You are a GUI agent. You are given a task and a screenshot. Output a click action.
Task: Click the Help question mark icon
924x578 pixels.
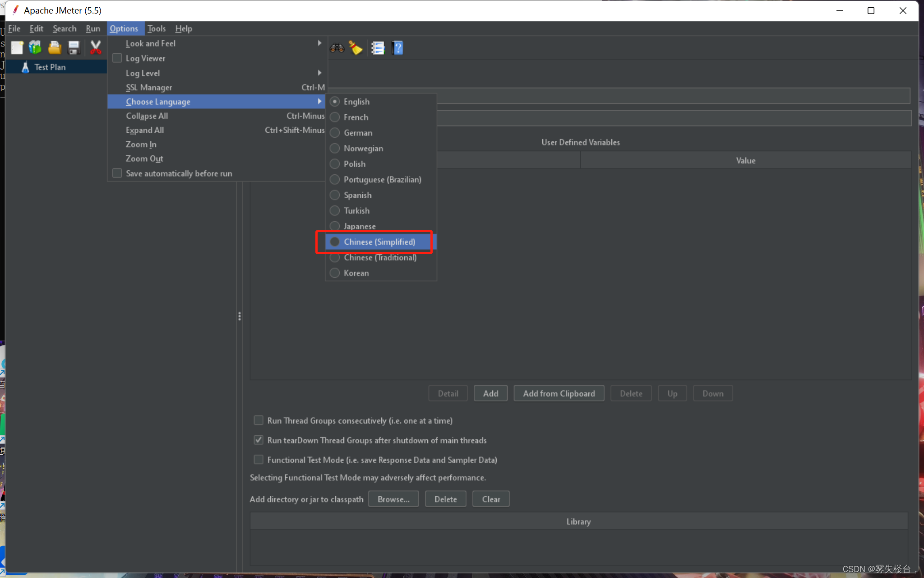pyautogui.click(x=397, y=47)
